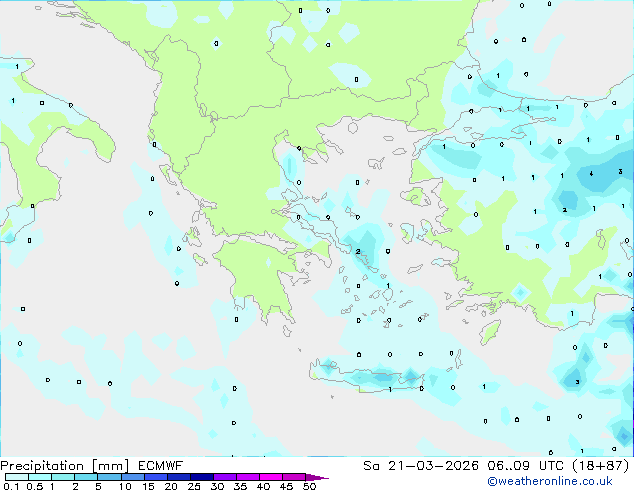Click the '06..09 UTC' time text
The width and height of the screenshot is (634, 490).
(x=525, y=466)
